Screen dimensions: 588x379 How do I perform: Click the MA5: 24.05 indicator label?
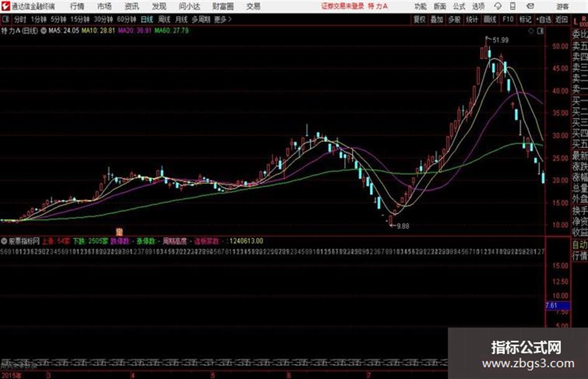pos(63,30)
